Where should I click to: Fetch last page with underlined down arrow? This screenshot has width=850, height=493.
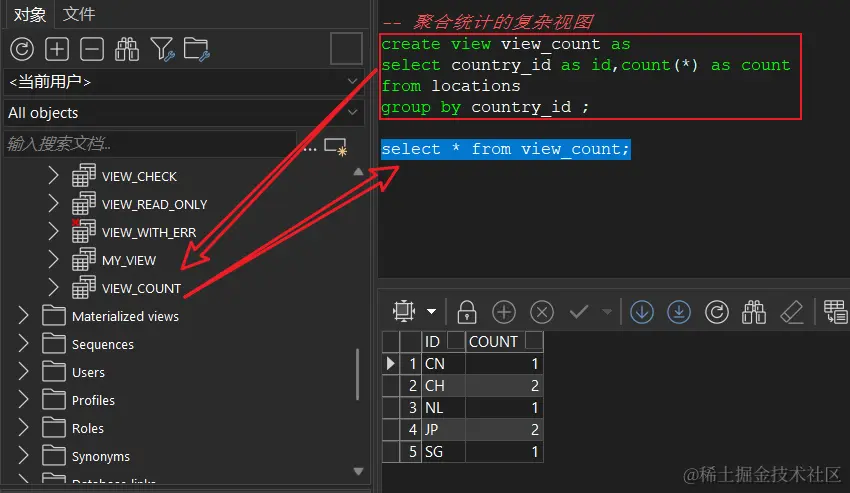[679, 312]
